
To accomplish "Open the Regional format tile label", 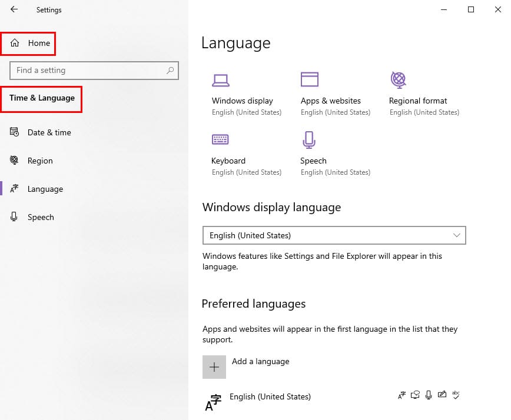I will 418,101.
